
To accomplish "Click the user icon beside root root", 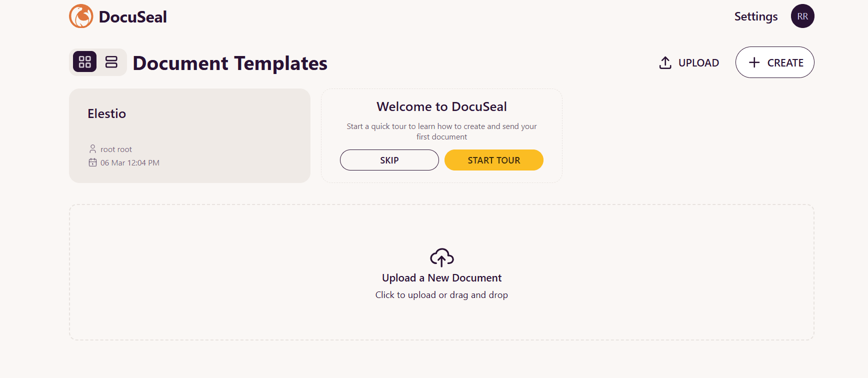I will (x=92, y=149).
